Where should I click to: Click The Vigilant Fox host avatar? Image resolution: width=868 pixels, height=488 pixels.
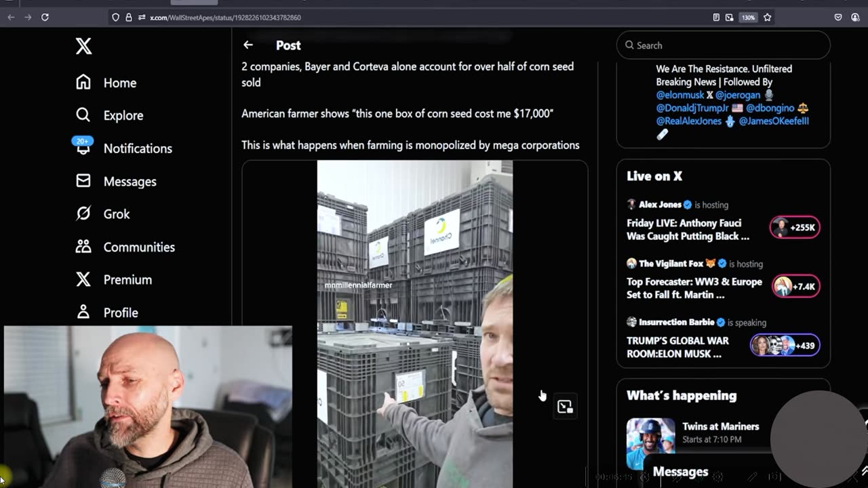point(631,263)
